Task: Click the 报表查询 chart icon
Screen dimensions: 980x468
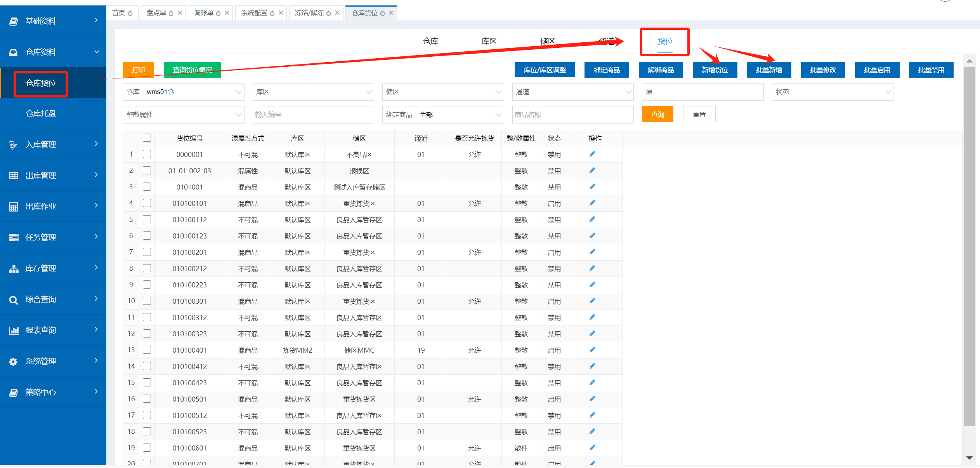Action: pos(14,331)
